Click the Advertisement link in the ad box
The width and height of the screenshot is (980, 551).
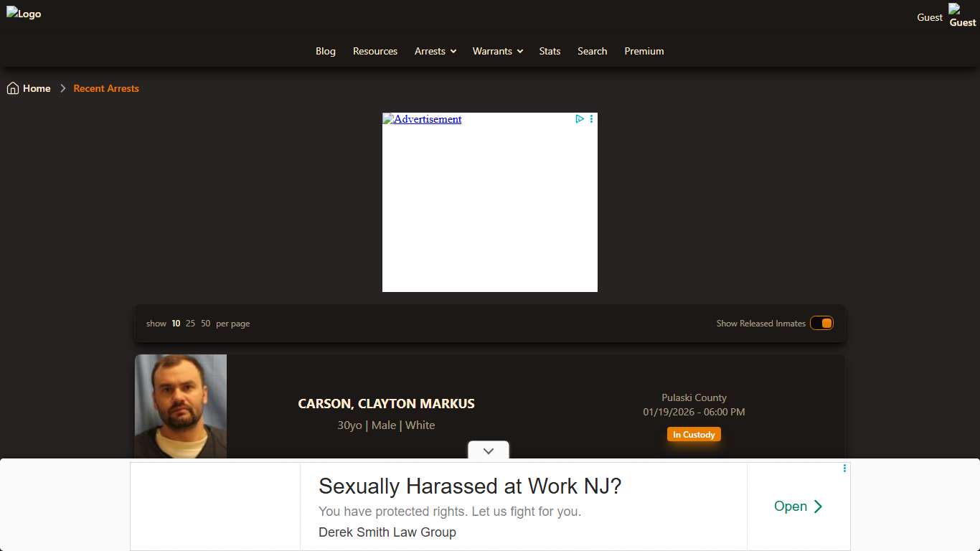pos(422,119)
